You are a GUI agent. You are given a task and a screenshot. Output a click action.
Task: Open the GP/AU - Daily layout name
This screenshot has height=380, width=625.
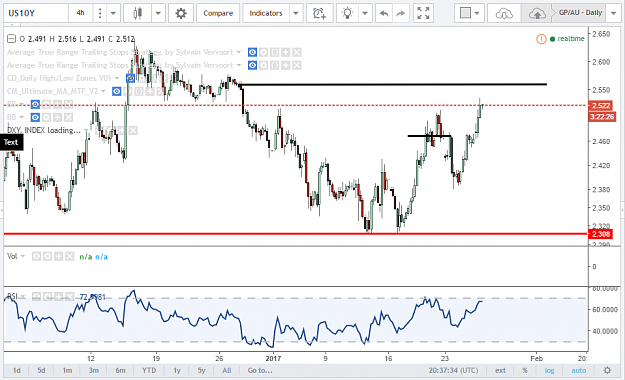580,13
